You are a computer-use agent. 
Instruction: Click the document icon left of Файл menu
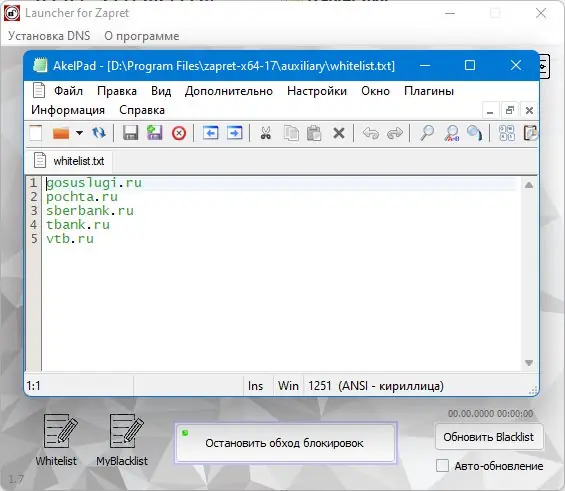pyautogui.click(x=39, y=90)
